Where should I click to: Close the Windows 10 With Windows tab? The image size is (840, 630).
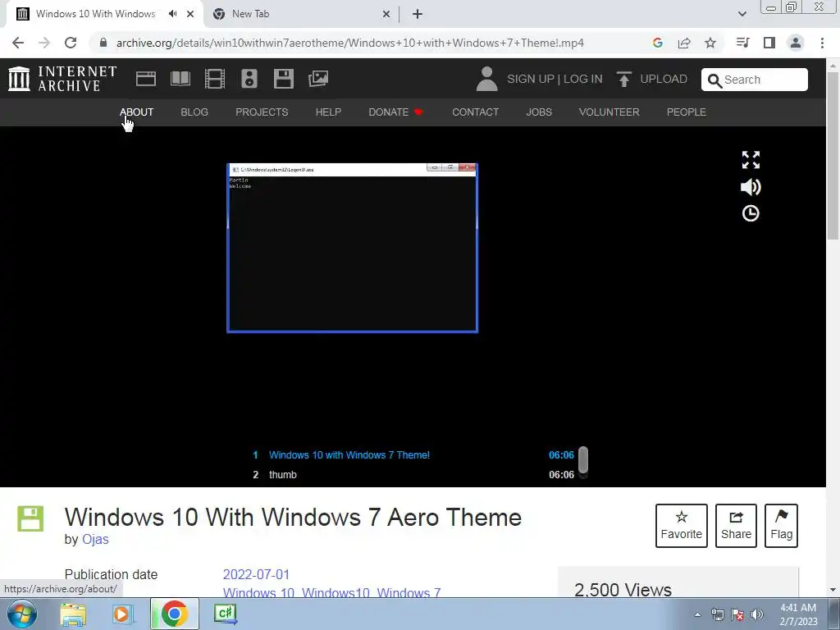tap(190, 14)
